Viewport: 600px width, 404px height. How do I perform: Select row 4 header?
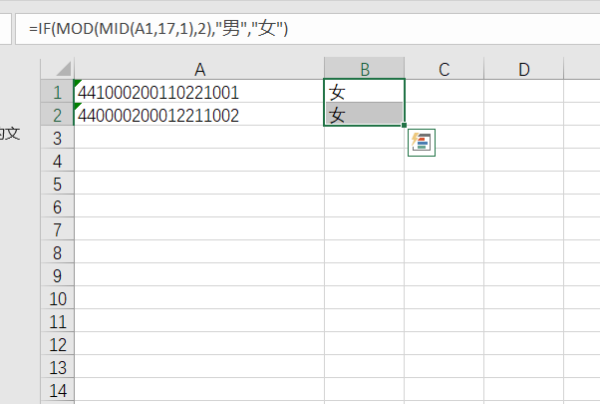(57, 161)
